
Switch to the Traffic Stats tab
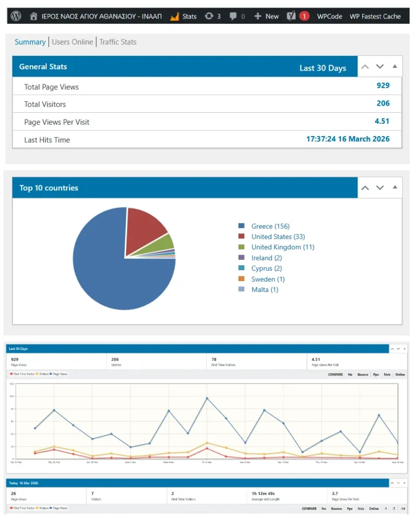click(118, 42)
